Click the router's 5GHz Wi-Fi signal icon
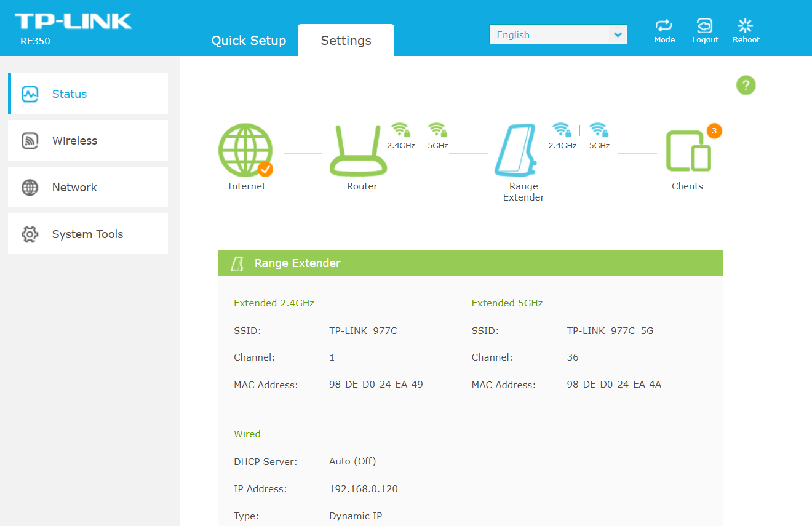This screenshot has height=526, width=812. (437, 130)
